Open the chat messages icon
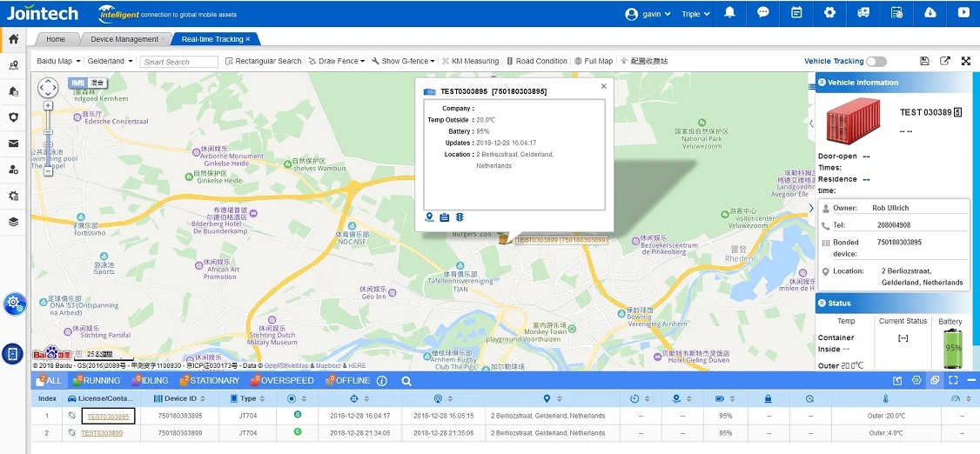The height and width of the screenshot is (454, 980). click(762, 13)
